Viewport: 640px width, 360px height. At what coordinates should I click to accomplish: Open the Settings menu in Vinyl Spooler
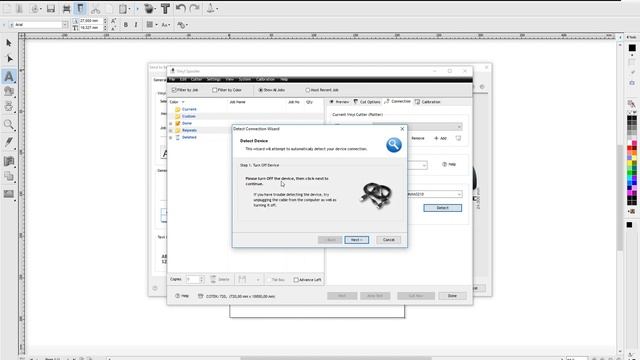tap(213, 79)
